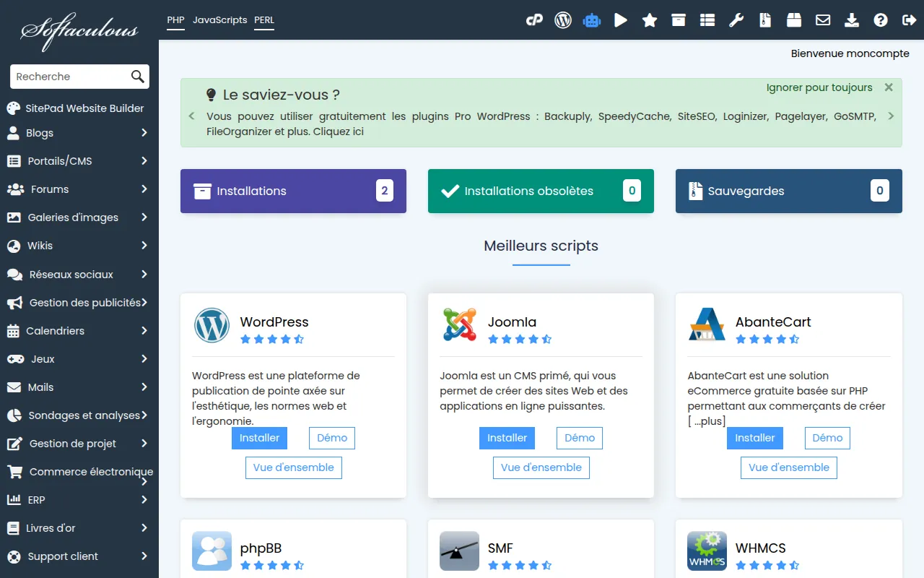Switch to the JavaScripts tab
This screenshot has height=578, width=924.
[x=219, y=20]
